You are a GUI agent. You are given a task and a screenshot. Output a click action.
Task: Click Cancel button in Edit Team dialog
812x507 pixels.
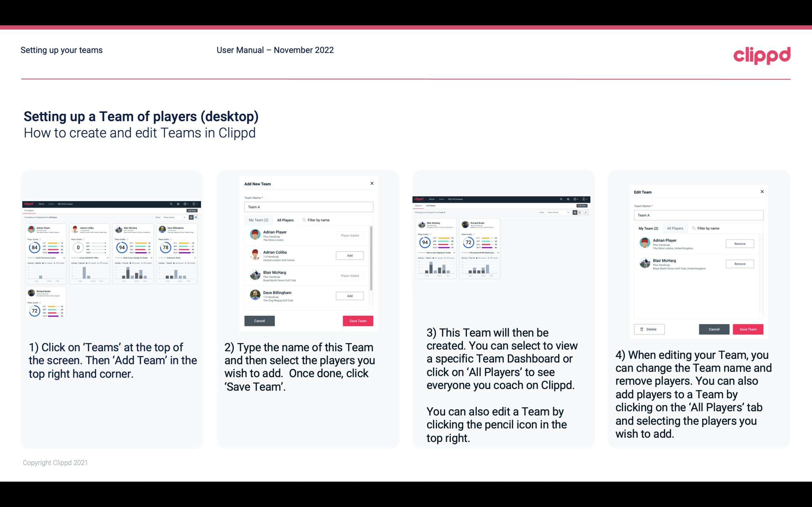714,329
